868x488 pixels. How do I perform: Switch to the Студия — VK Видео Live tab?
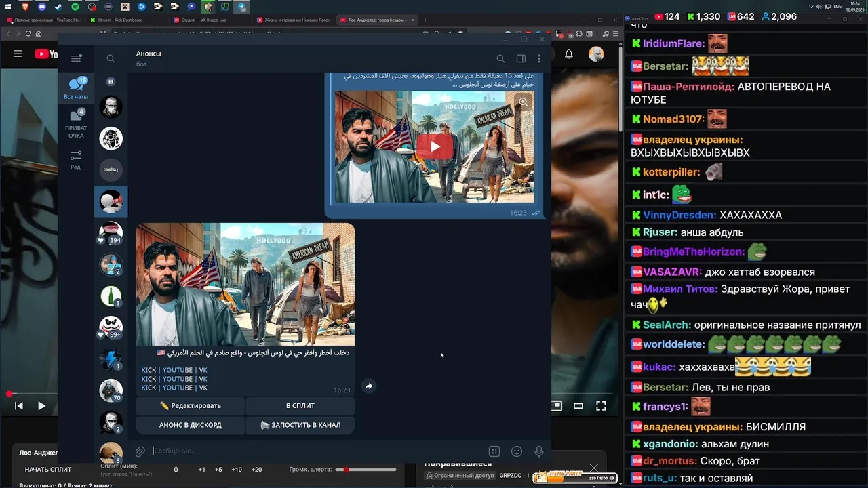pyautogui.click(x=210, y=20)
